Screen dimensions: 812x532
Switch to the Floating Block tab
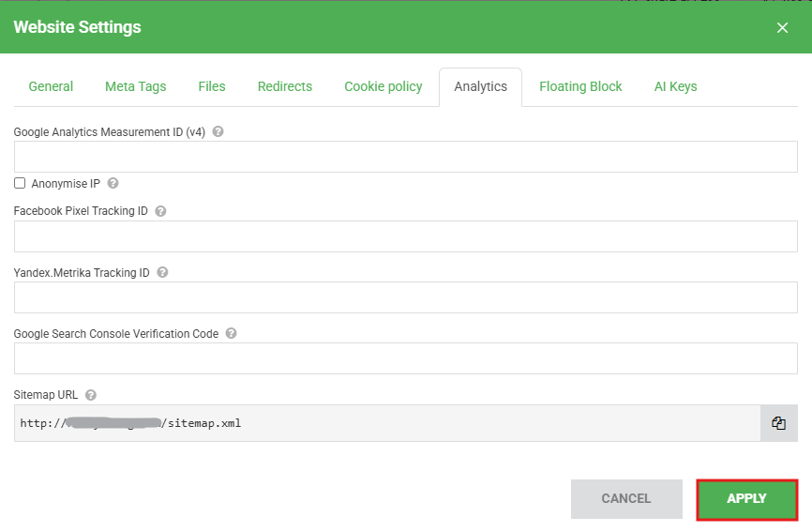click(x=580, y=86)
